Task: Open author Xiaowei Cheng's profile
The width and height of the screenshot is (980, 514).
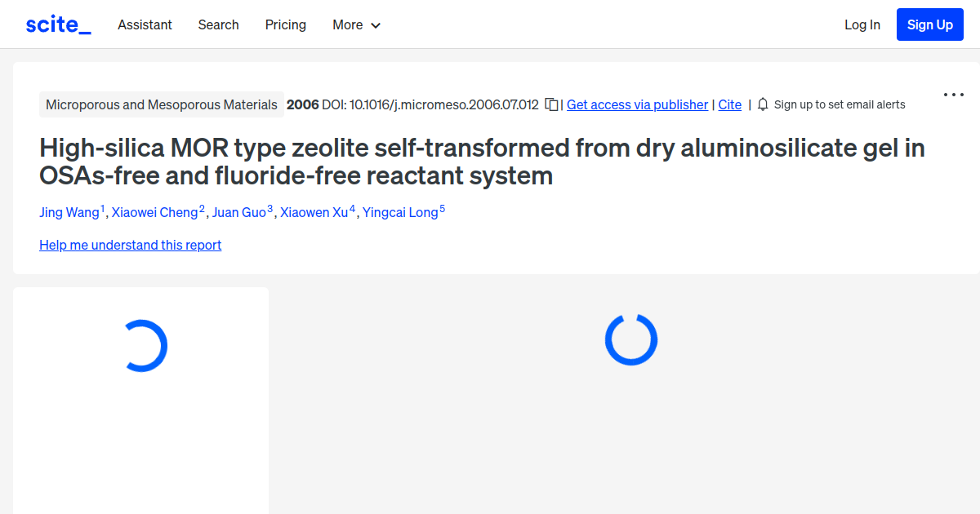Action: tap(155, 212)
